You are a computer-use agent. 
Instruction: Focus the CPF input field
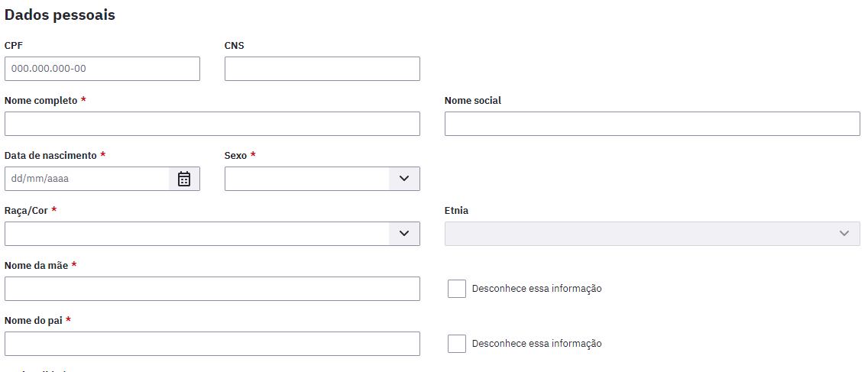tap(102, 69)
